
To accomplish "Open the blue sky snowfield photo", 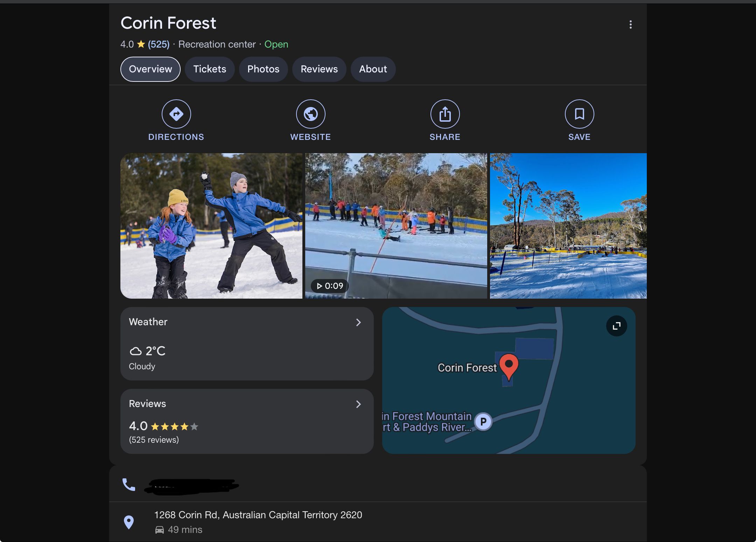I will click(x=568, y=226).
